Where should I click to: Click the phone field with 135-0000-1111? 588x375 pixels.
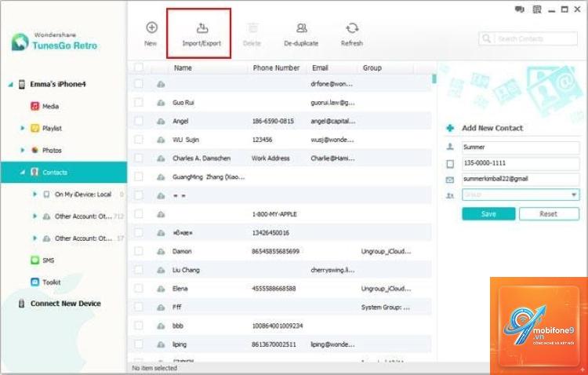(521, 163)
